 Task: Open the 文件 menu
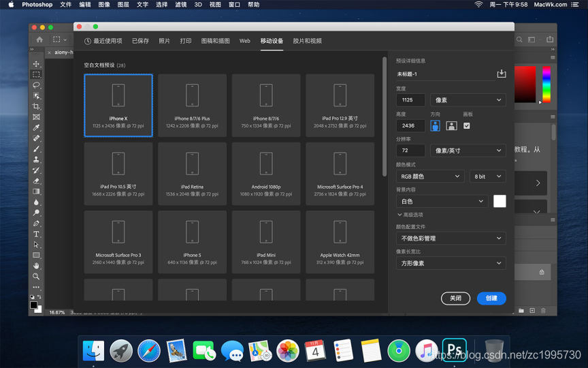65,5
